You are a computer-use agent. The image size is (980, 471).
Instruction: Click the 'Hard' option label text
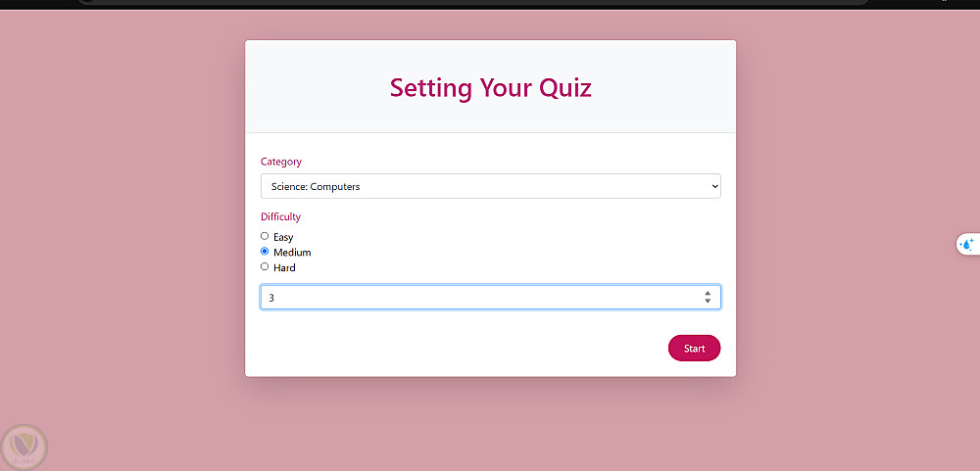pyautogui.click(x=284, y=267)
